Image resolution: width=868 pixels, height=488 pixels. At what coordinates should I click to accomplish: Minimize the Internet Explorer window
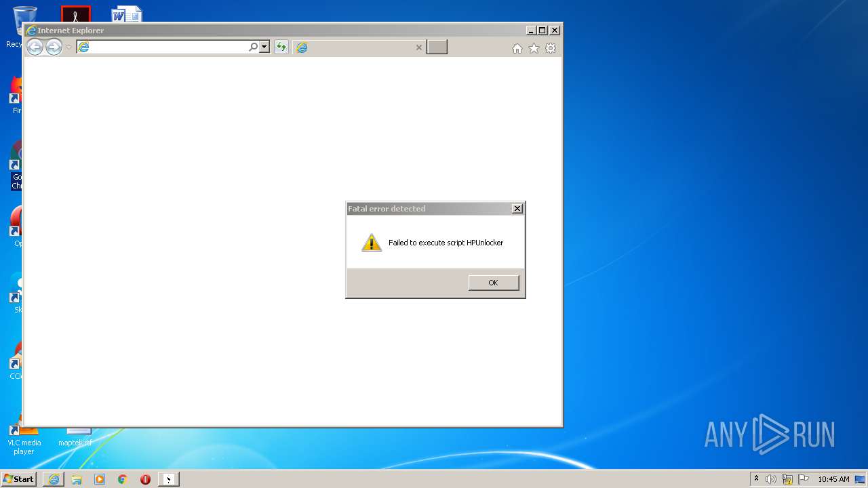(531, 30)
